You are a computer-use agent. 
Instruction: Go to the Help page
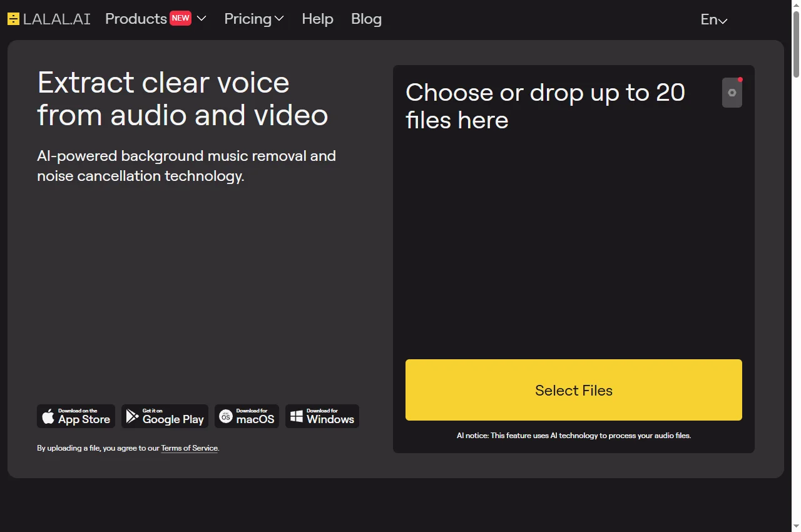(x=317, y=19)
